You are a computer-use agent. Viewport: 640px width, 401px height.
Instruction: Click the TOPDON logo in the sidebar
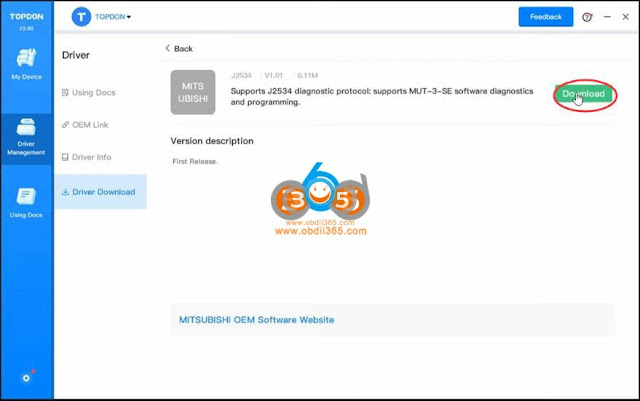27,17
